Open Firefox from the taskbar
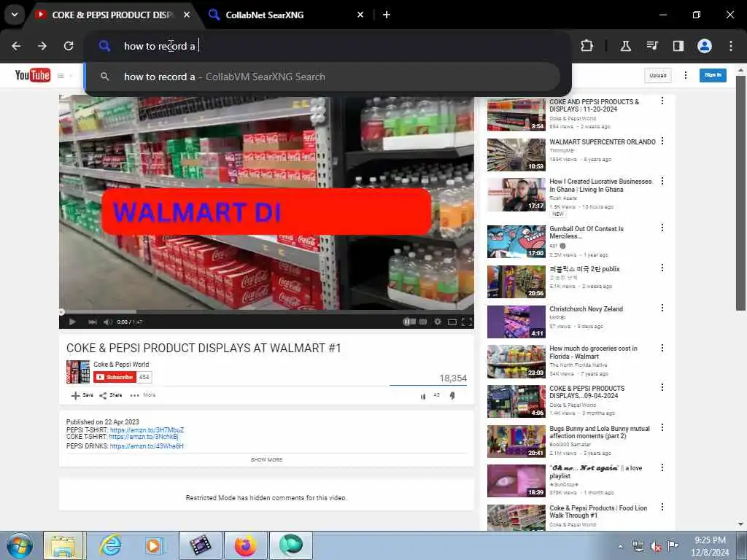 coord(245,545)
